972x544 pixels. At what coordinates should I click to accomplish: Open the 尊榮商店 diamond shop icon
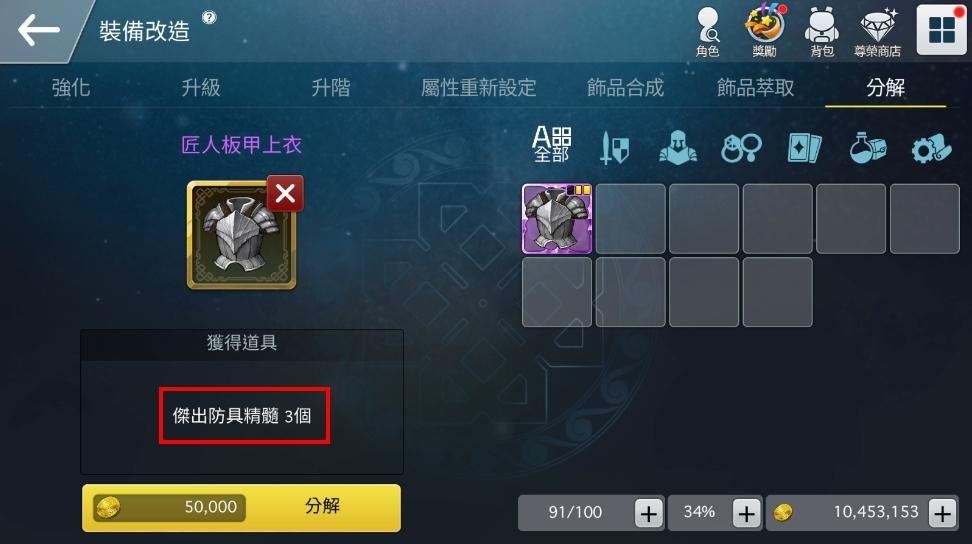pyautogui.click(x=877, y=32)
